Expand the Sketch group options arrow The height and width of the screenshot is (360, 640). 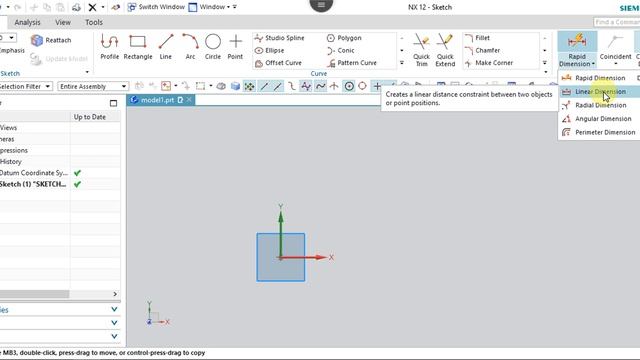point(87,72)
